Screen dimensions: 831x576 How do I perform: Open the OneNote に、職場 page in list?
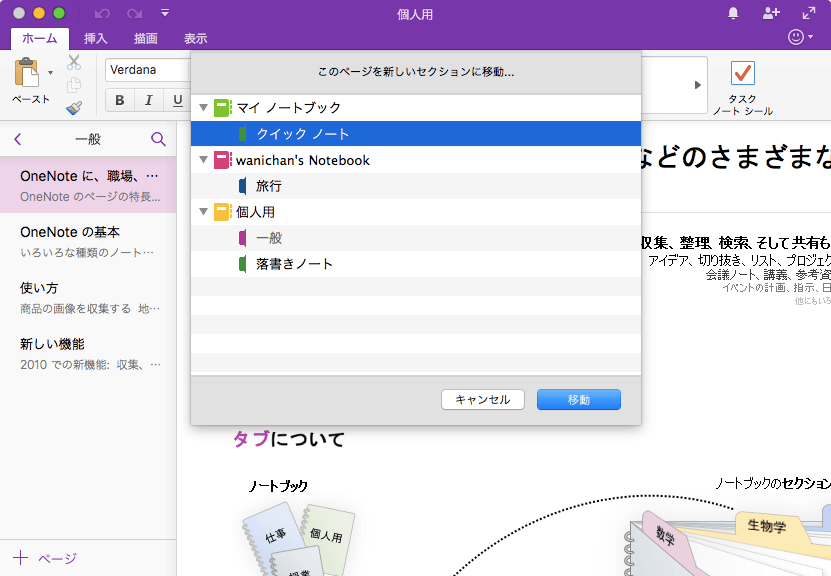point(88,185)
